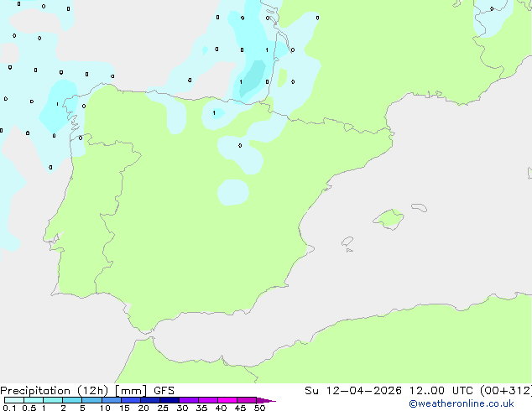Click the legend label '10'

coord(105,408)
